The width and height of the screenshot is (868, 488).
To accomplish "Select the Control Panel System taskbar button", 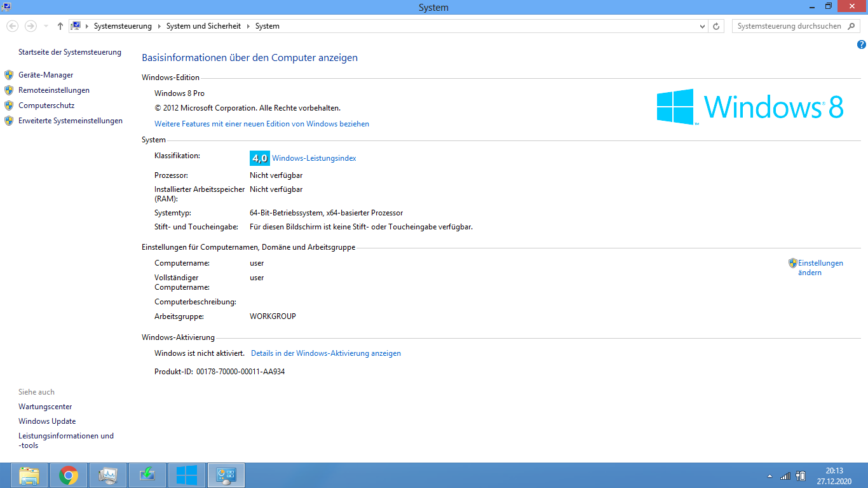I will coord(226,475).
